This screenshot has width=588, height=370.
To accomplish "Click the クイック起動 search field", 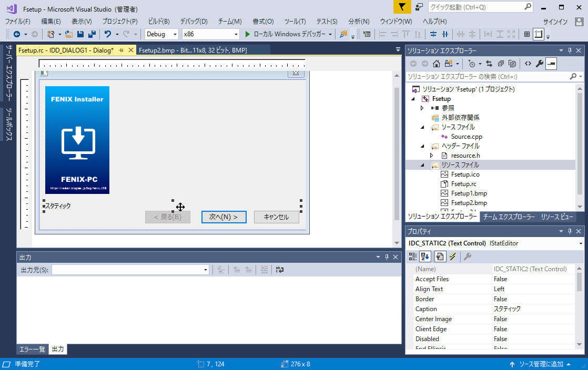I will pos(480,7).
